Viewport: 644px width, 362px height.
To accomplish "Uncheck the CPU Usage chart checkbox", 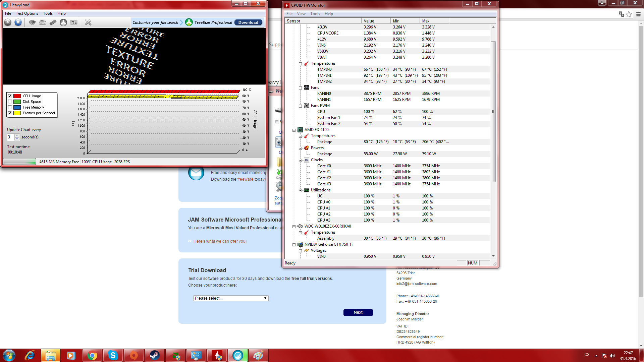I will click(10, 96).
